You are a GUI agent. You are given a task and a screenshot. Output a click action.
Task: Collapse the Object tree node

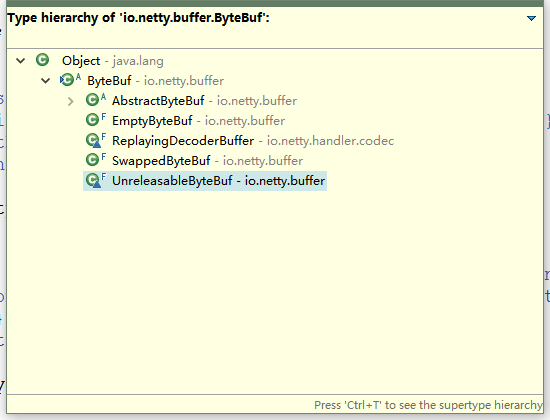tap(21, 61)
